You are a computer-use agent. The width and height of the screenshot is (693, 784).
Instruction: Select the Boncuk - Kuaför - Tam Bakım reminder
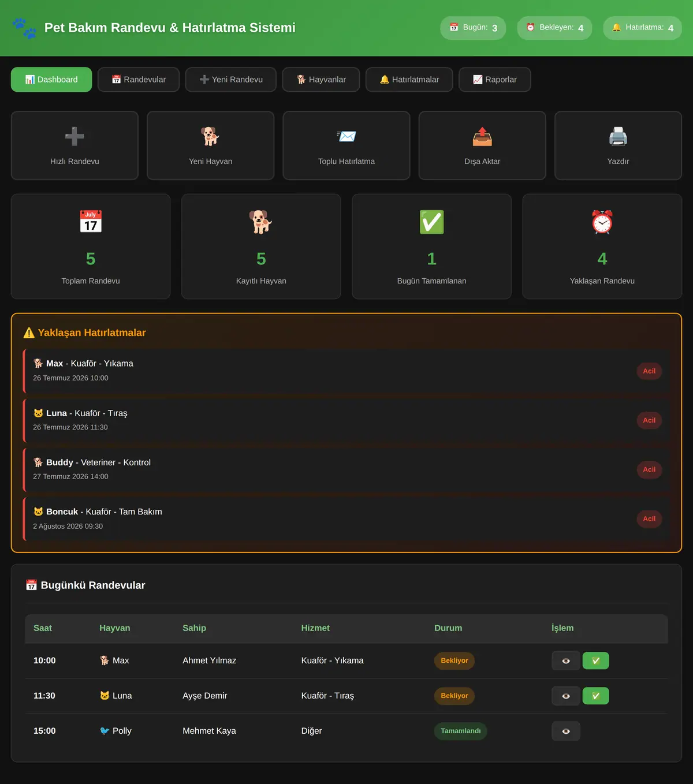346,519
